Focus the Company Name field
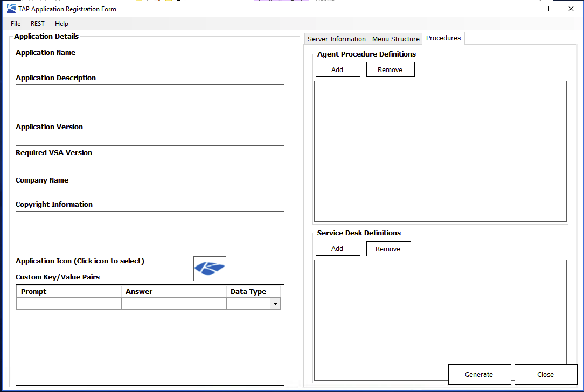The width and height of the screenshot is (584, 392). coord(150,192)
